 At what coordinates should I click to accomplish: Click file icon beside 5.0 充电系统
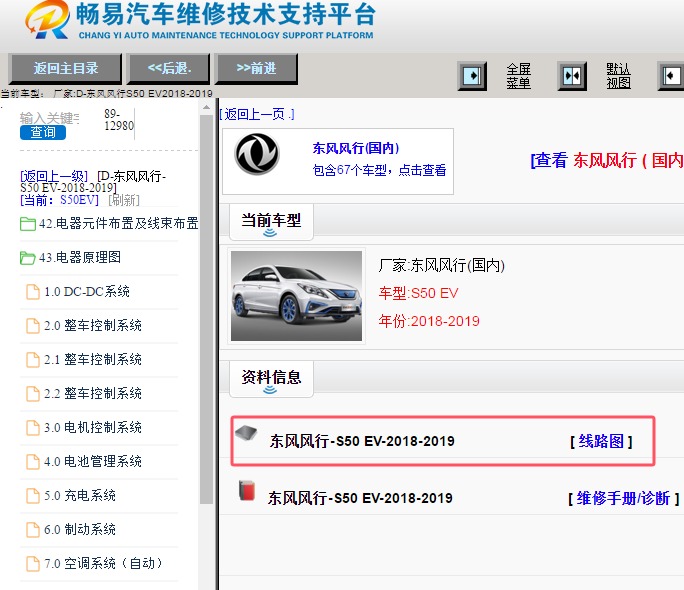[33, 496]
